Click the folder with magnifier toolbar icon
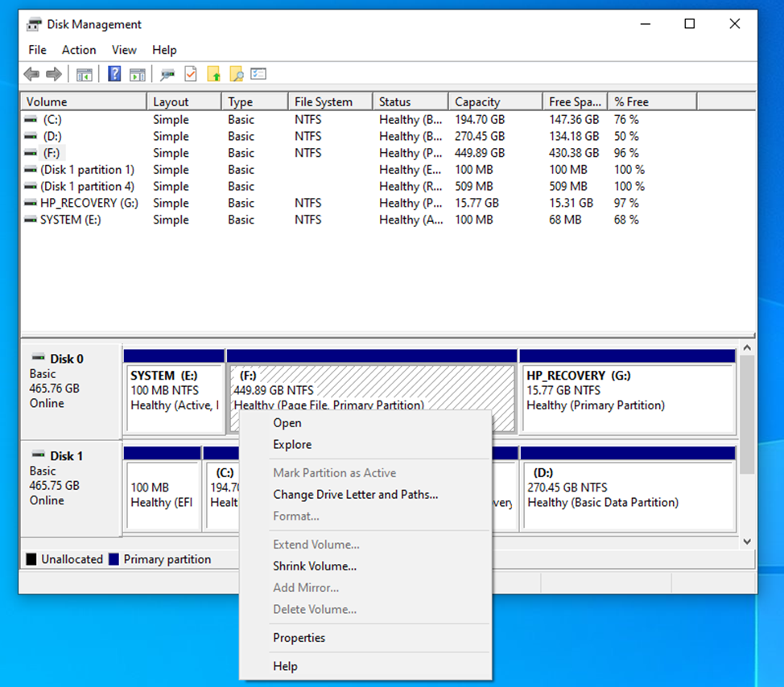Image resolution: width=784 pixels, height=687 pixels. coord(237,75)
